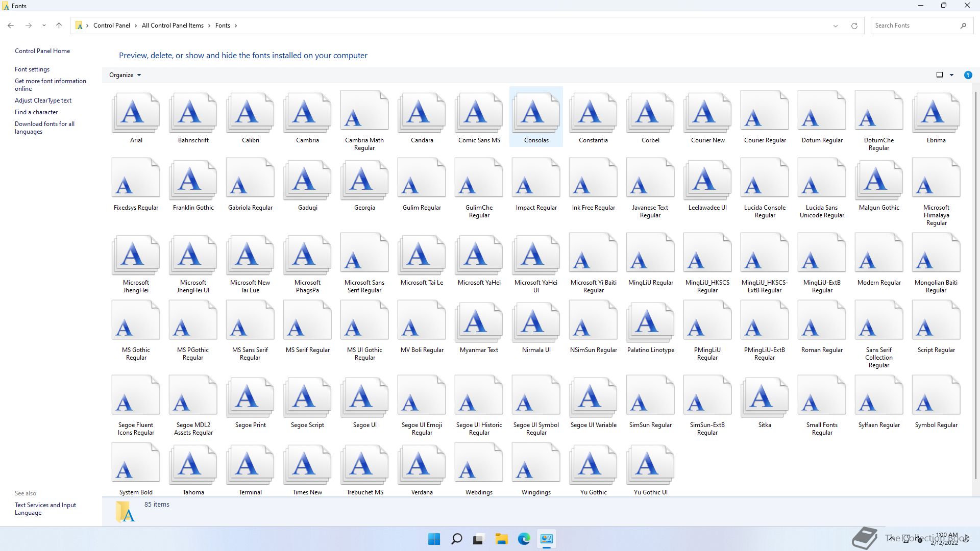The width and height of the screenshot is (980, 551).
Task: Expand the chevron after All Control Panel Items
Action: 209,26
